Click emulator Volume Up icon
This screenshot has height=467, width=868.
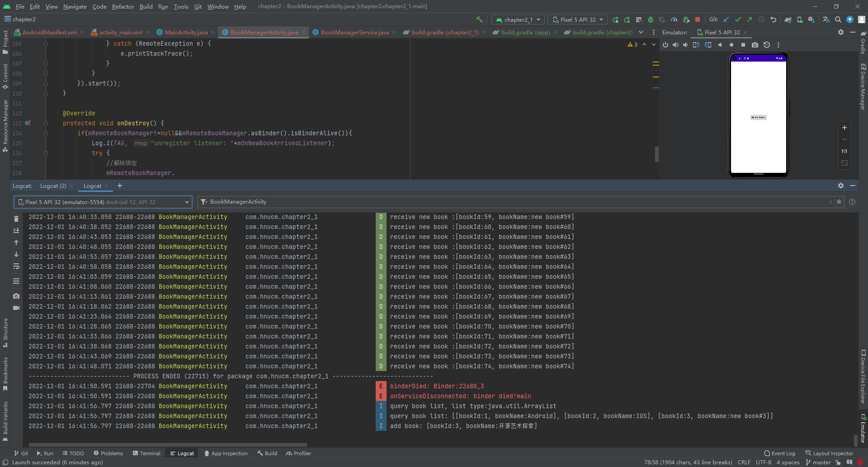tap(675, 45)
